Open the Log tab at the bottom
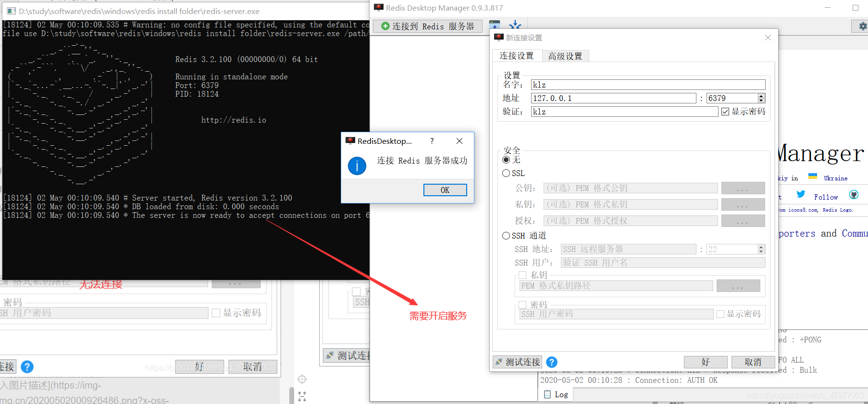Image resolution: width=868 pixels, height=404 pixels. point(556,394)
